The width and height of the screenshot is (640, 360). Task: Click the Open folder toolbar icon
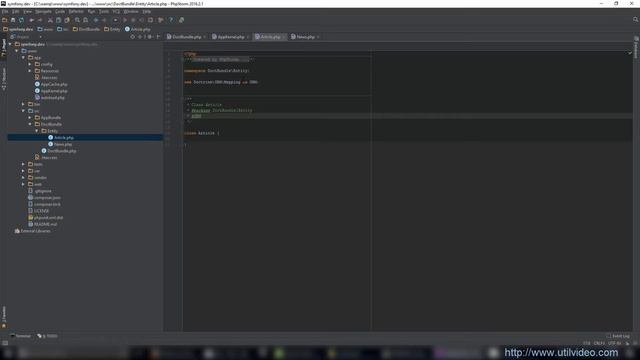tap(4, 20)
